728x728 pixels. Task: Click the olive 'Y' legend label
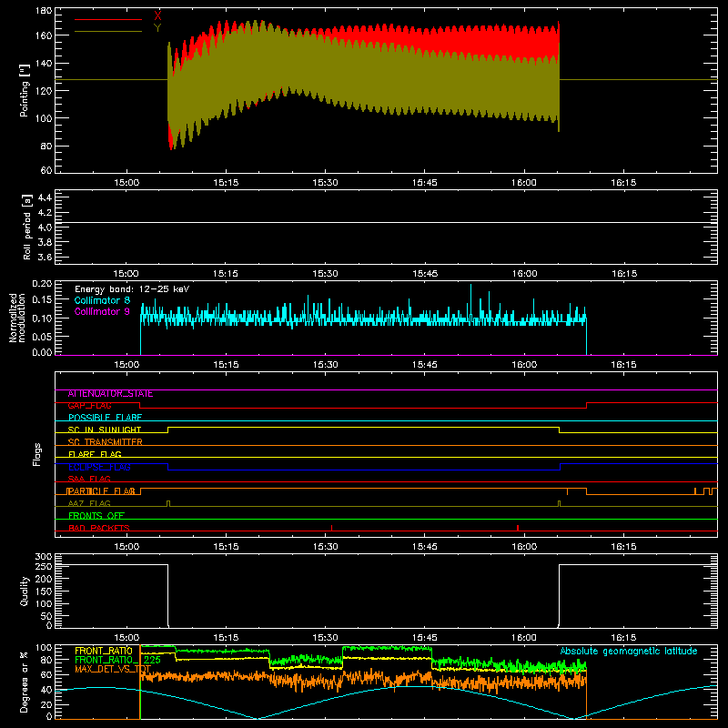[x=157, y=28]
